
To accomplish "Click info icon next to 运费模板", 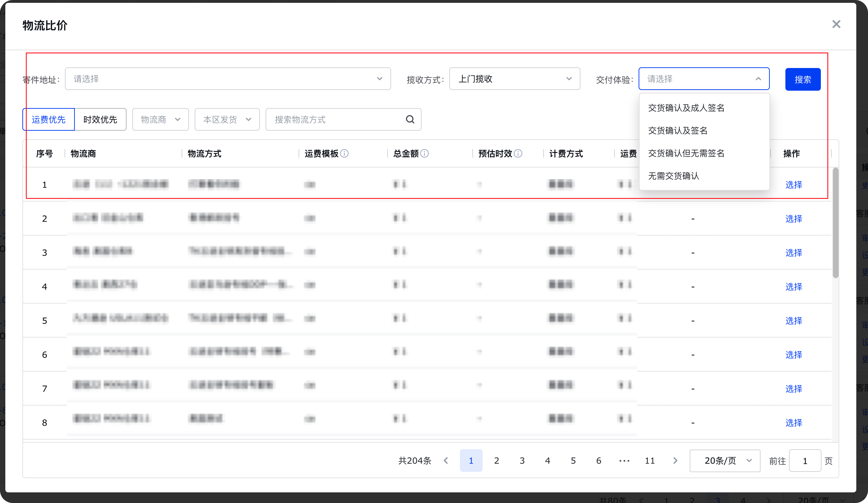I will pos(344,153).
